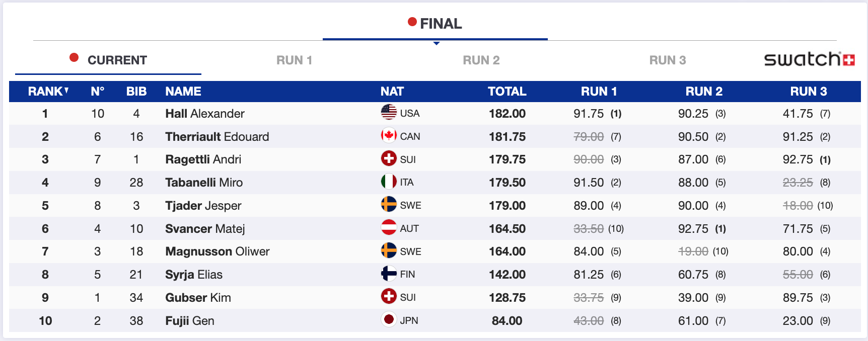868x341 pixels.
Task: Sort table by RANK column arrow
Action: [x=66, y=91]
